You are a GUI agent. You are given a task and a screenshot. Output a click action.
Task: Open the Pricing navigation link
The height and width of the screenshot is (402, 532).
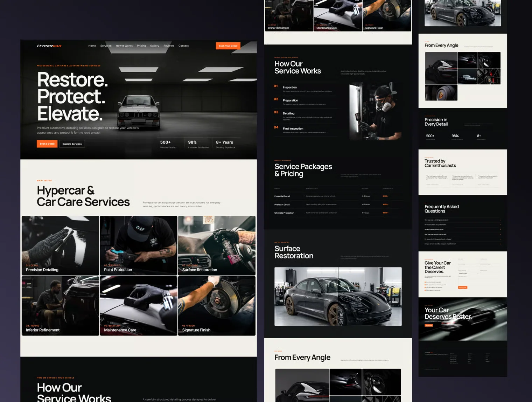point(141,46)
